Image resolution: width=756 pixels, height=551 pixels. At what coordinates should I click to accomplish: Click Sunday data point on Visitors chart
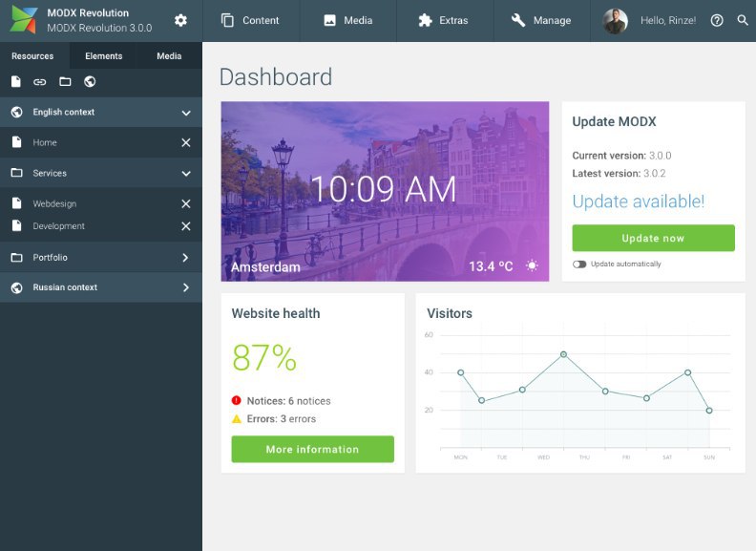709,411
